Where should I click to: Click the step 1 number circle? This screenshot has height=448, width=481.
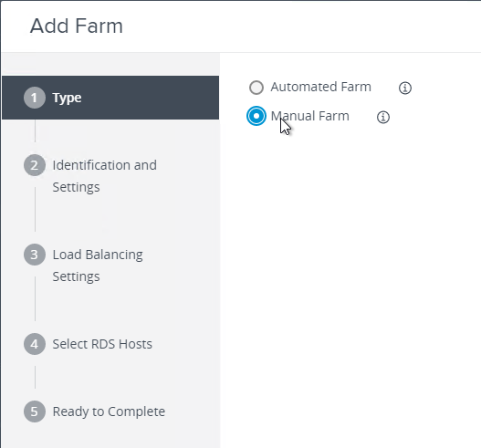(x=35, y=98)
